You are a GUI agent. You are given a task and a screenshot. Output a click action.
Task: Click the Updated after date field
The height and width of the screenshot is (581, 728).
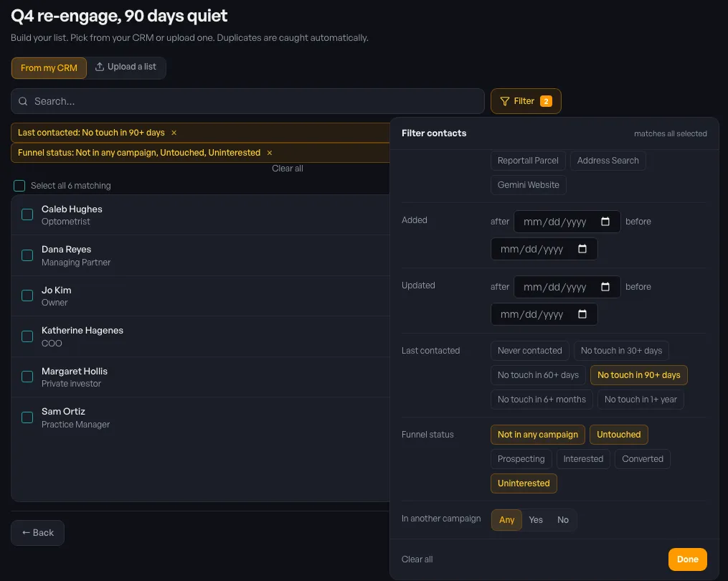pos(567,287)
